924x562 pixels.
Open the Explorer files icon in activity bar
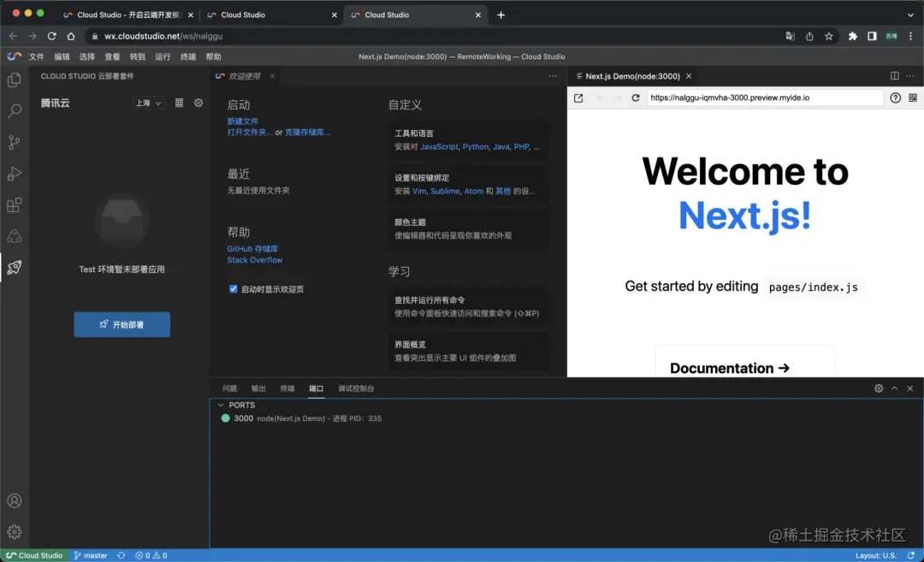15,80
